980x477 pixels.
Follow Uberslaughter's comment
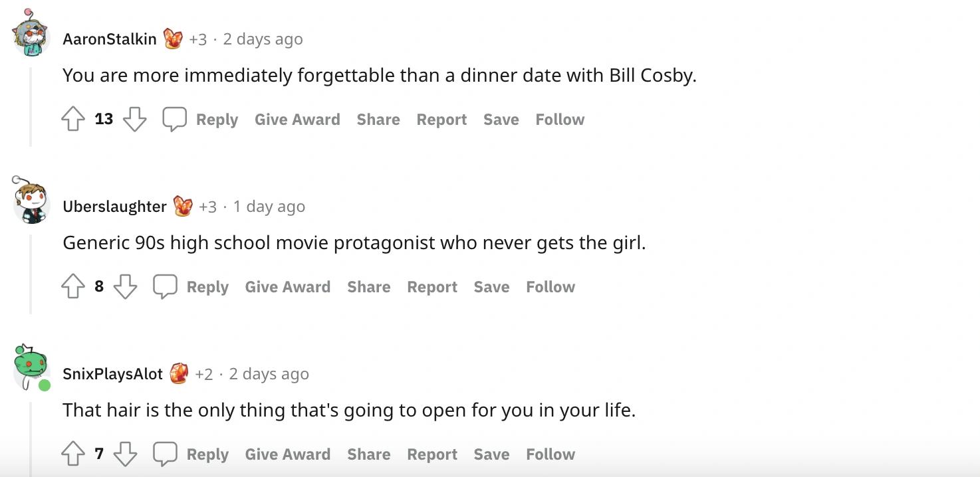tap(551, 287)
